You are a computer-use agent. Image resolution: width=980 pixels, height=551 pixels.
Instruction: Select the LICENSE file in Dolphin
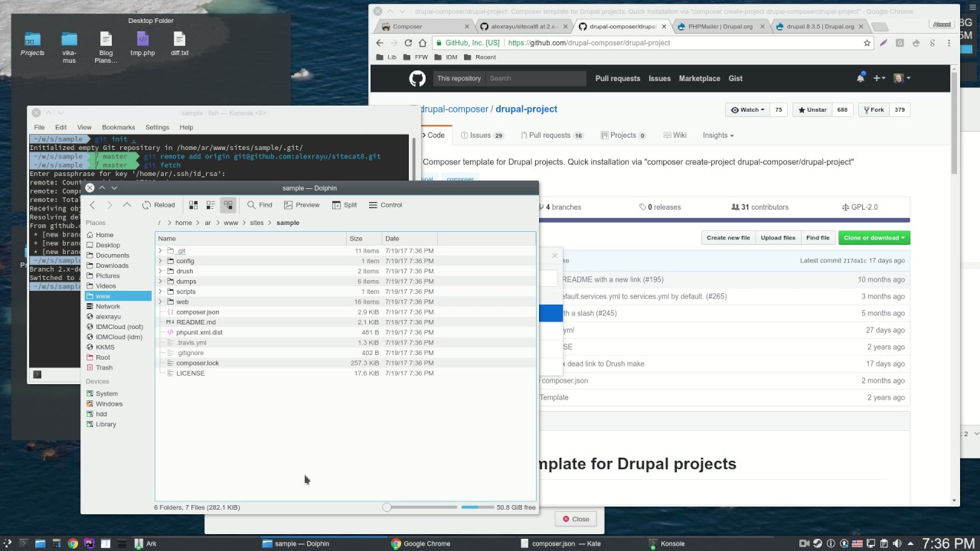[x=191, y=373]
